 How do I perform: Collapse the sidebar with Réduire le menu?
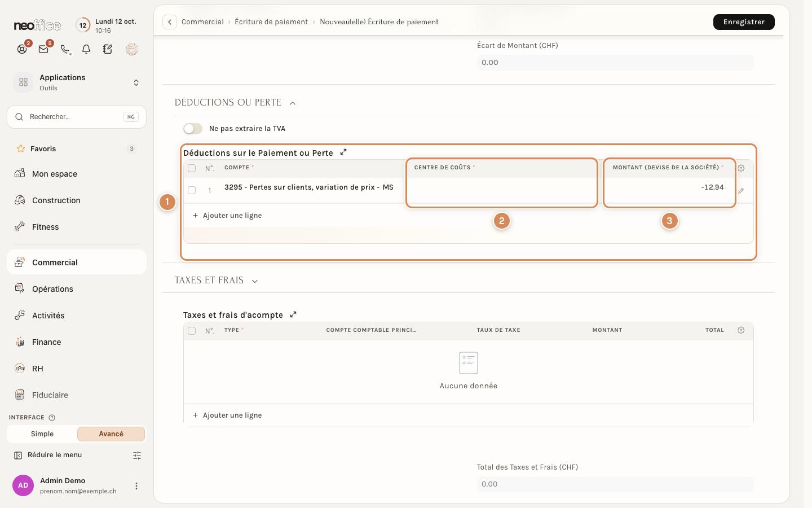pyautogui.click(x=48, y=455)
